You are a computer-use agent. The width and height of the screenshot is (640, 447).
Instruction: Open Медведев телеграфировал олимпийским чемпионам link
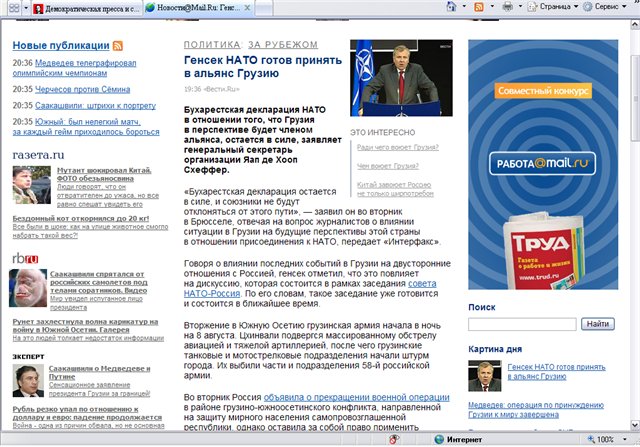(x=74, y=68)
